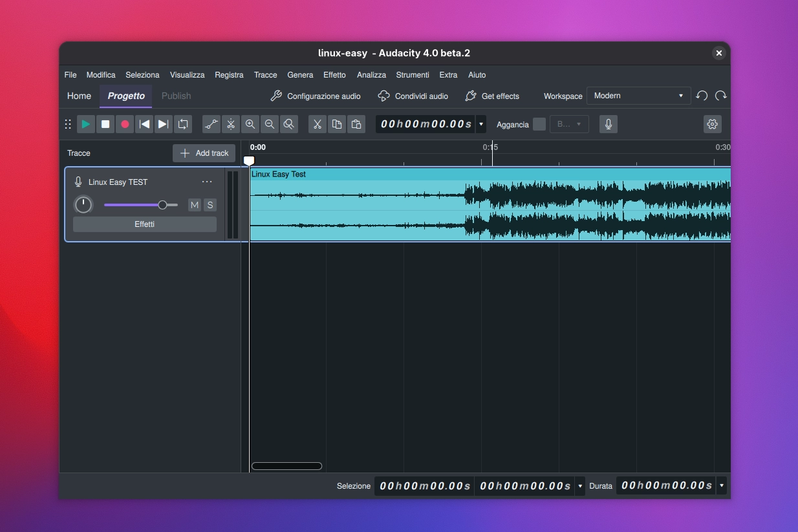Screen dimensions: 798x532
Task: Open track options three-dot menu
Action: point(207,182)
